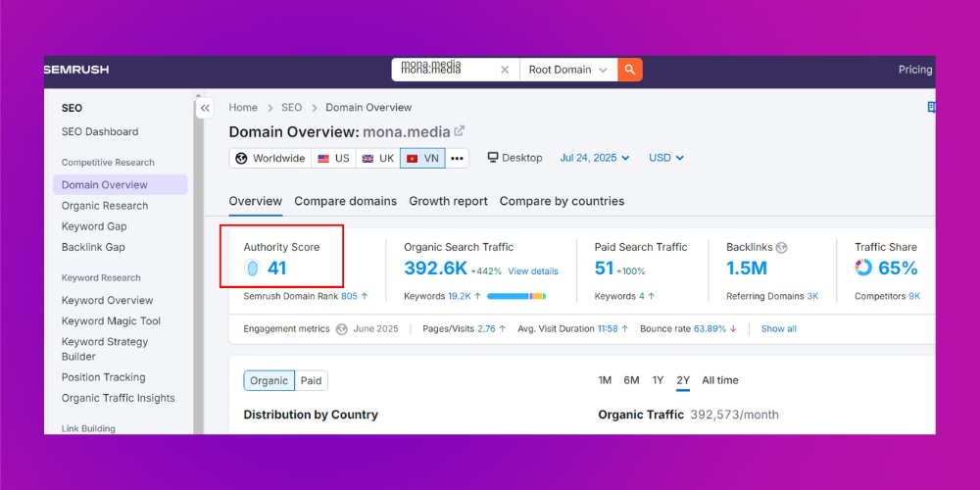
Task: Open the Desktop device selector
Action: 515,158
